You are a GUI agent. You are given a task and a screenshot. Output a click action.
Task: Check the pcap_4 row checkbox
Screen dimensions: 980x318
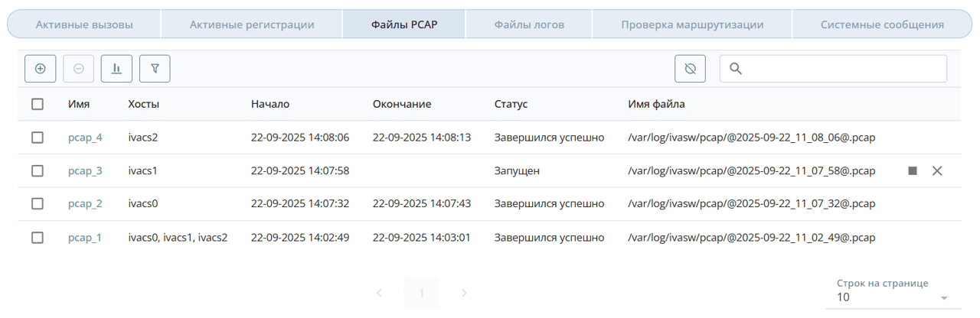[x=38, y=138]
